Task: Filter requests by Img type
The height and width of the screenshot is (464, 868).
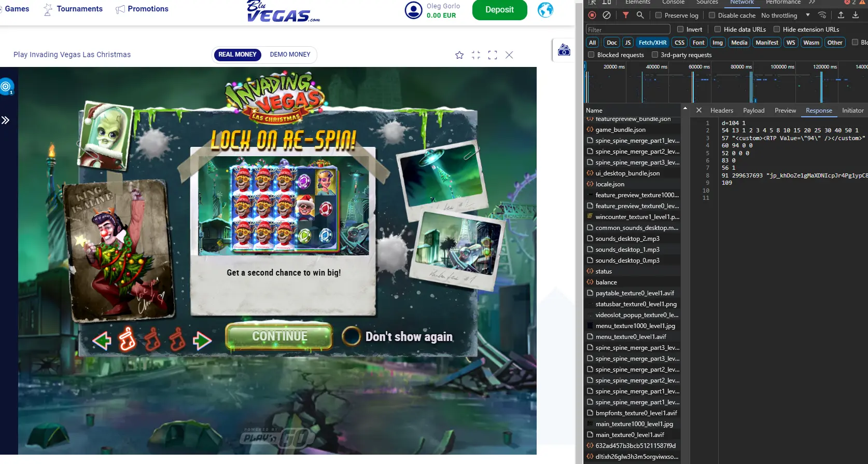Action: pyautogui.click(x=717, y=43)
